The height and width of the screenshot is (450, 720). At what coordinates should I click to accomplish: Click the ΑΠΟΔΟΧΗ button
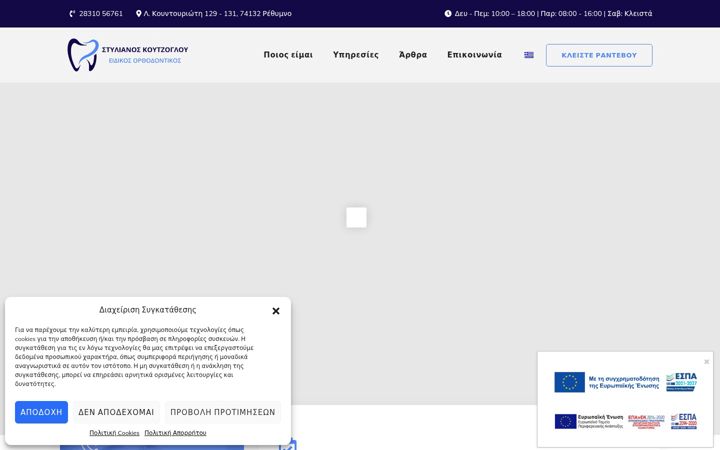[41, 412]
